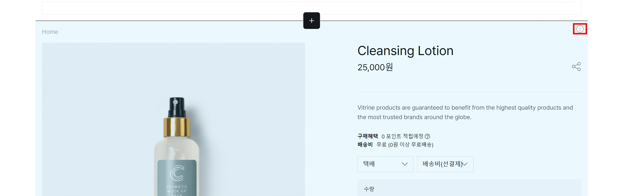644x196 pixels.
Task: Click the 수량 quantity section label
Action: click(x=369, y=189)
